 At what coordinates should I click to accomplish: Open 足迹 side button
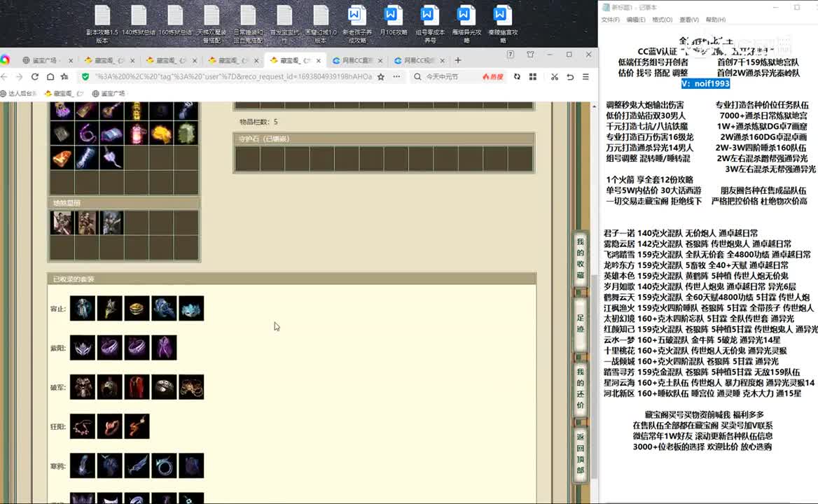point(580,323)
